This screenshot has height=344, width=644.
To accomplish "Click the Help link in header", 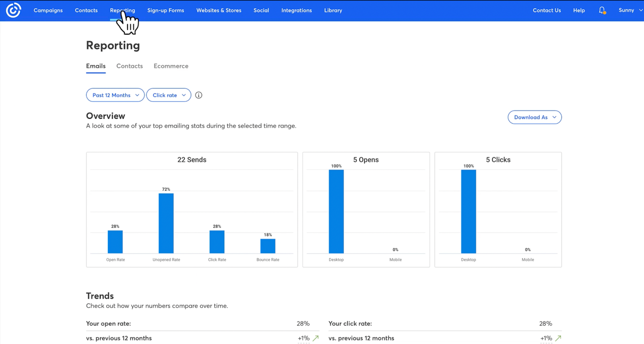I will [579, 10].
